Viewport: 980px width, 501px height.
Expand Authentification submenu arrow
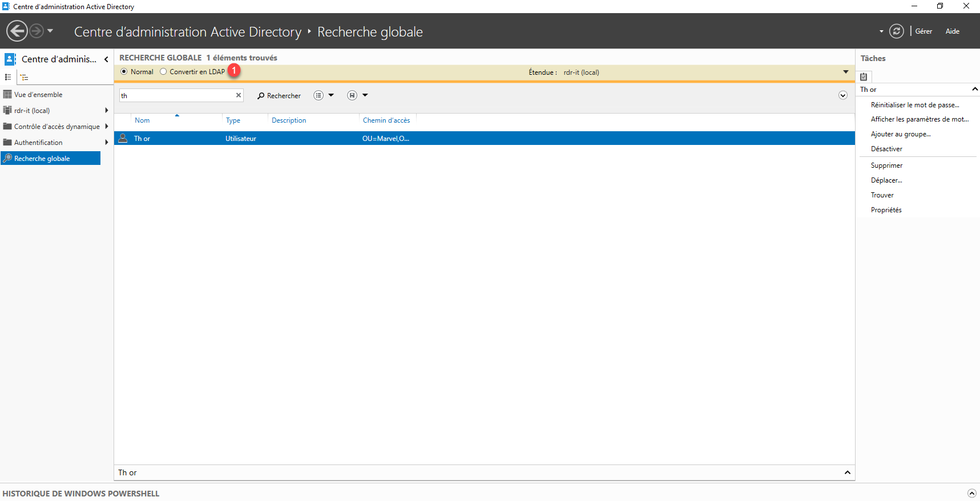pos(107,143)
